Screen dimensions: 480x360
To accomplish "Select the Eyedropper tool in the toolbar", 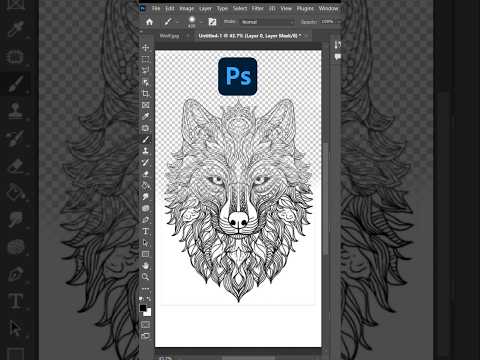I will tap(145, 116).
